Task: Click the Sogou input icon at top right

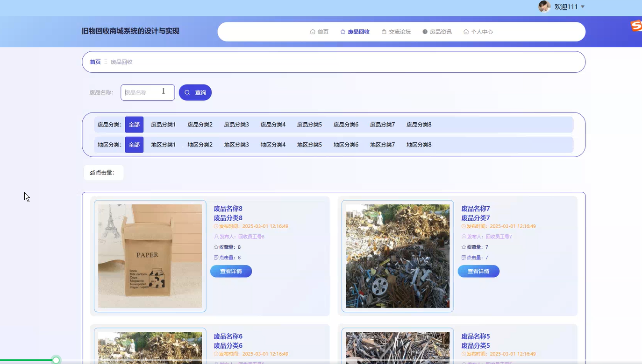Action: pyautogui.click(x=636, y=26)
